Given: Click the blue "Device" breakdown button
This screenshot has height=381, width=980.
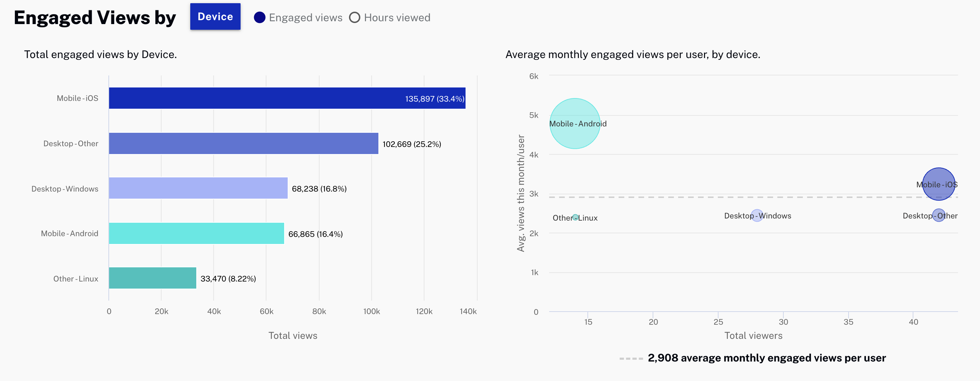Looking at the screenshot, I should pos(215,16).
